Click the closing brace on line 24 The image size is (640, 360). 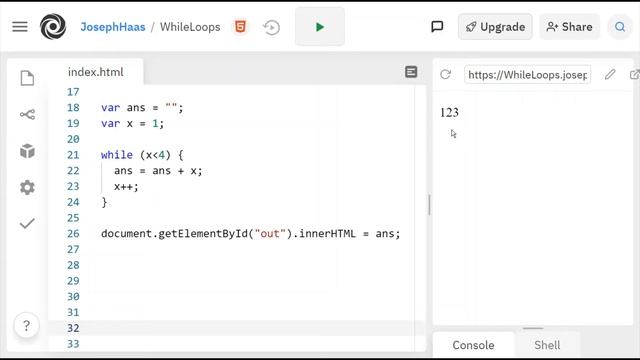[x=104, y=202]
